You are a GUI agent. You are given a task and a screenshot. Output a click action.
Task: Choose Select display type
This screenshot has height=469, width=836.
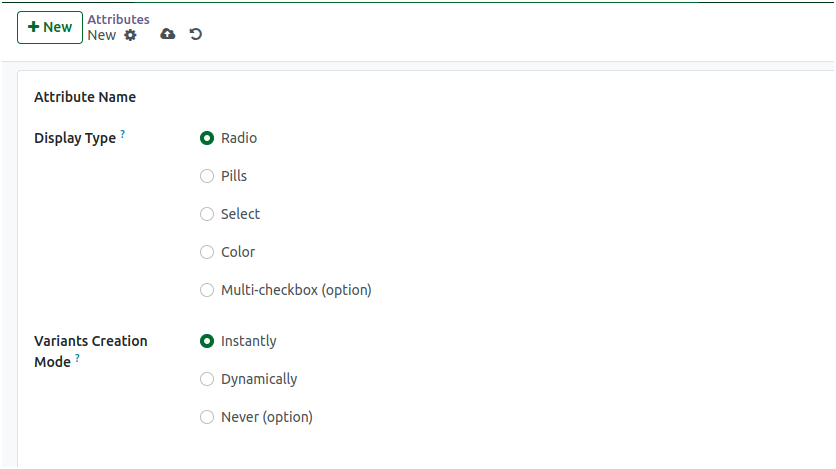pos(207,214)
